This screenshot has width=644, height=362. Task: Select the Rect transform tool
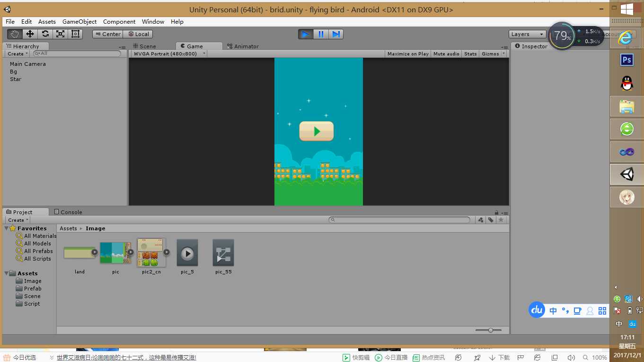click(75, 34)
